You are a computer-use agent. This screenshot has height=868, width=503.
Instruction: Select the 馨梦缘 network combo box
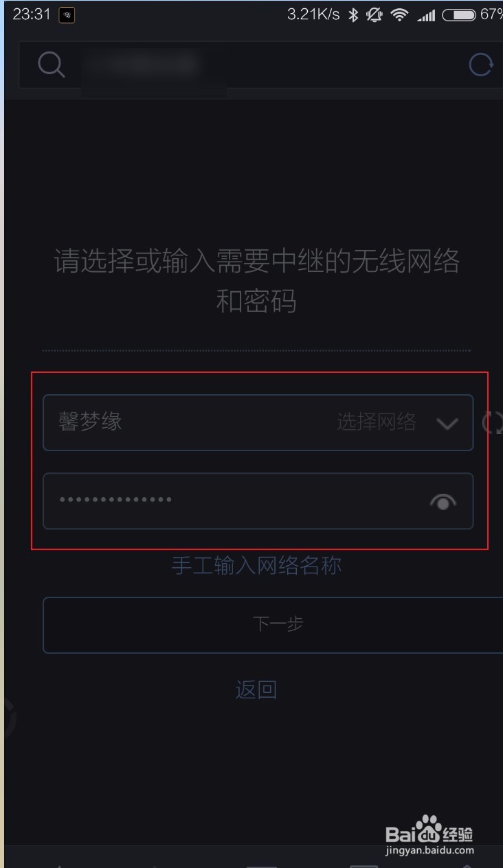(x=258, y=422)
